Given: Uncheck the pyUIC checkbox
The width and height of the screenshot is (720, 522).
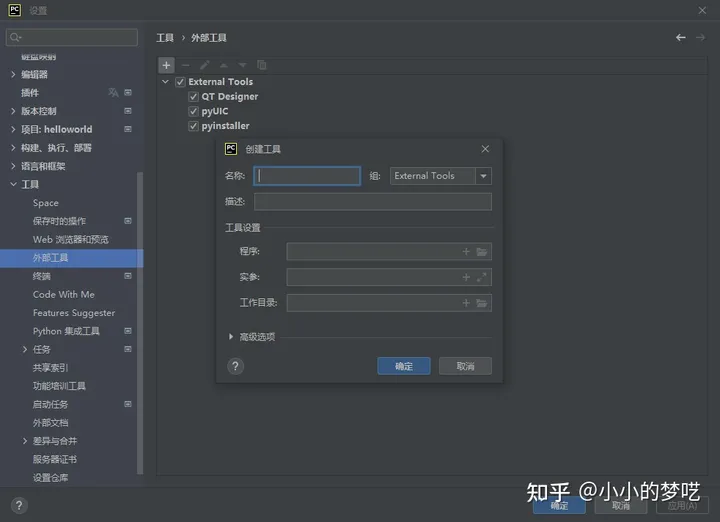Looking at the screenshot, I should (193, 111).
